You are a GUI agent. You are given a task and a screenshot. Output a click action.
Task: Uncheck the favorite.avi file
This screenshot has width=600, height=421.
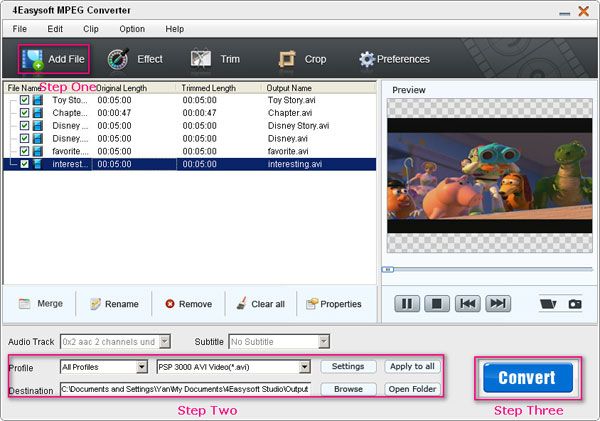24,151
